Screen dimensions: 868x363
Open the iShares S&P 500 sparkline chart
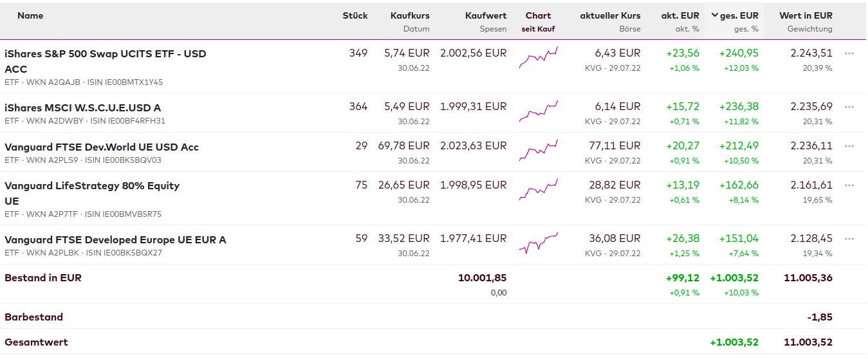coord(539,58)
